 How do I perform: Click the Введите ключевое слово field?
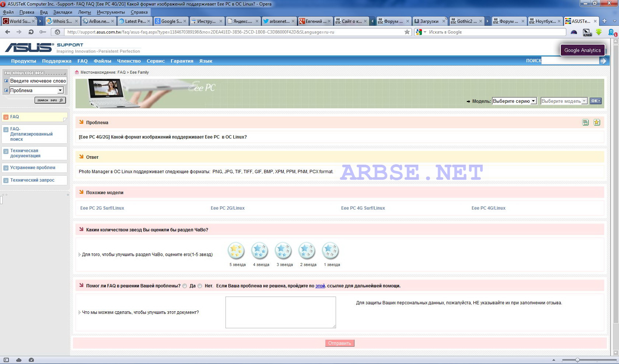38,81
